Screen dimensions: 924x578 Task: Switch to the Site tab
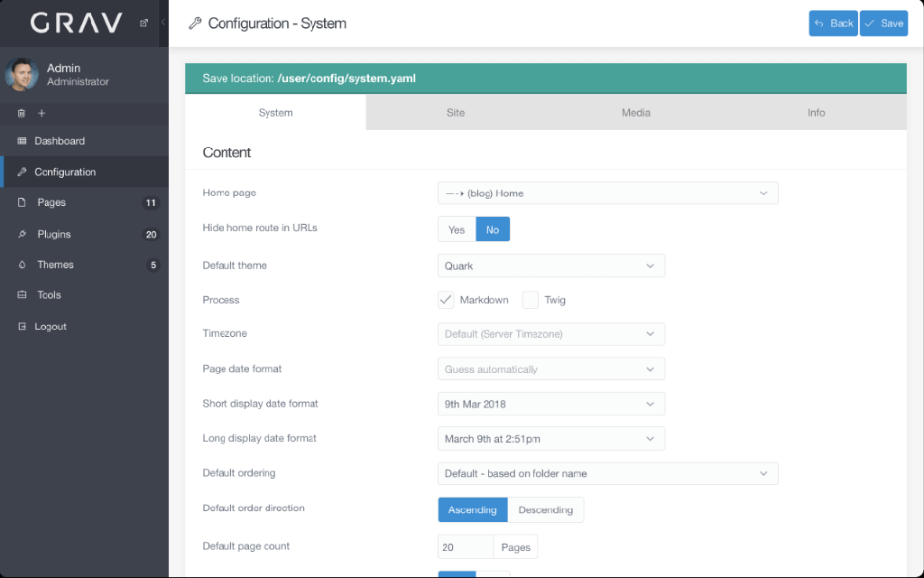click(x=456, y=113)
